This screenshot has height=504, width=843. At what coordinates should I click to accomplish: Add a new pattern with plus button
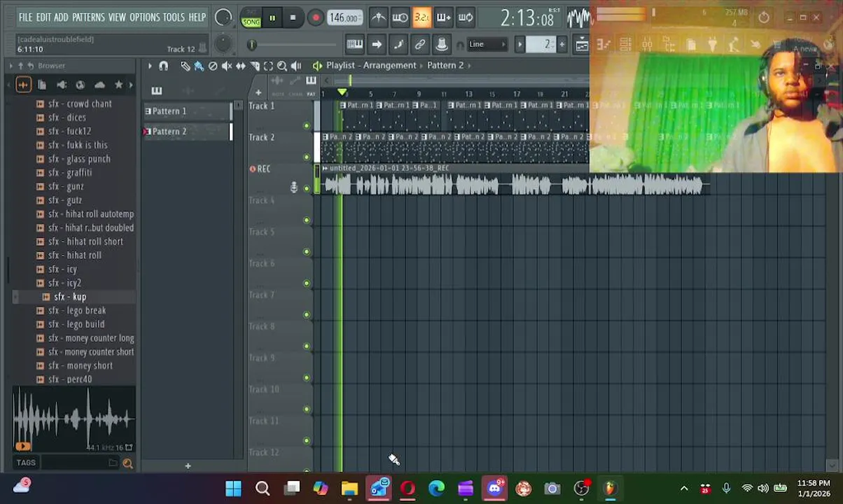[562, 45]
